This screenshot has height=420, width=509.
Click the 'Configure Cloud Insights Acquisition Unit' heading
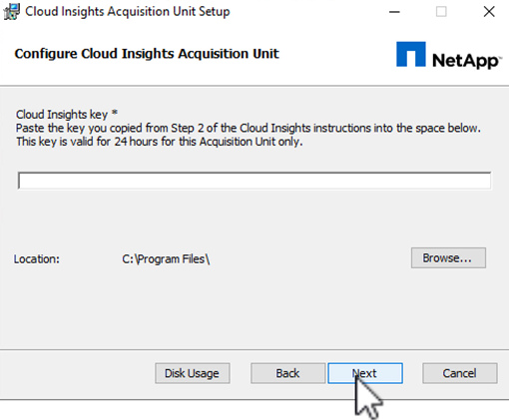[147, 54]
